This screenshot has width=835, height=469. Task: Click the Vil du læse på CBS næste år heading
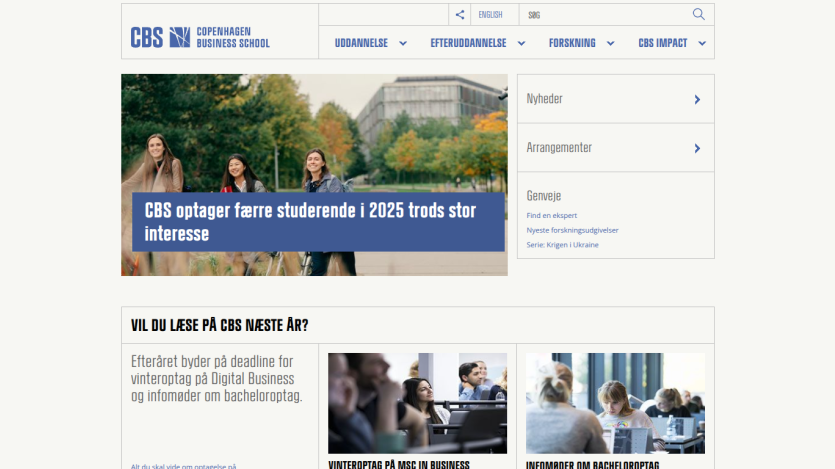pos(219,325)
